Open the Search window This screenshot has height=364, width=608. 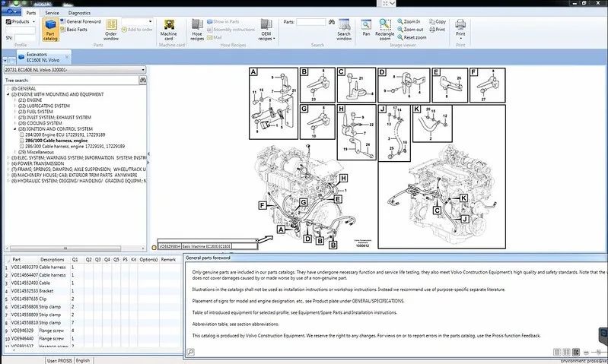tap(344, 30)
